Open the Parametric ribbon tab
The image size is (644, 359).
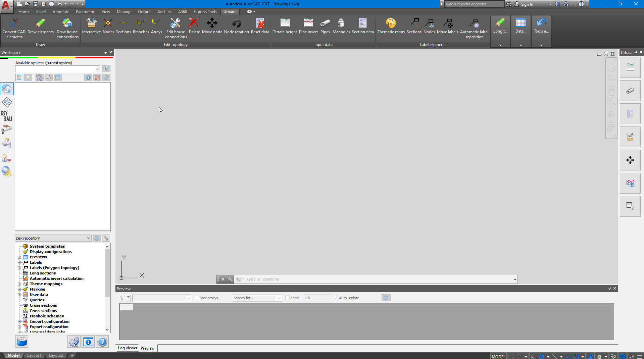pyautogui.click(x=85, y=12)
